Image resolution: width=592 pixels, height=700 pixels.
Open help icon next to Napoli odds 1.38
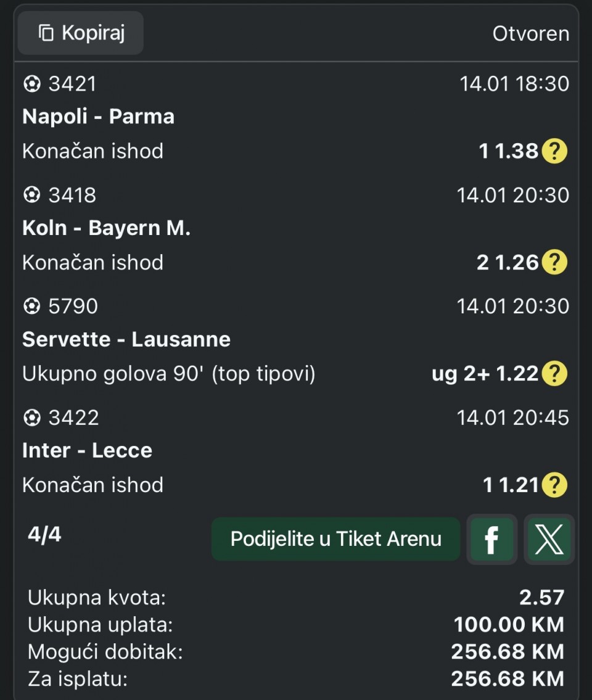[554, 151]
